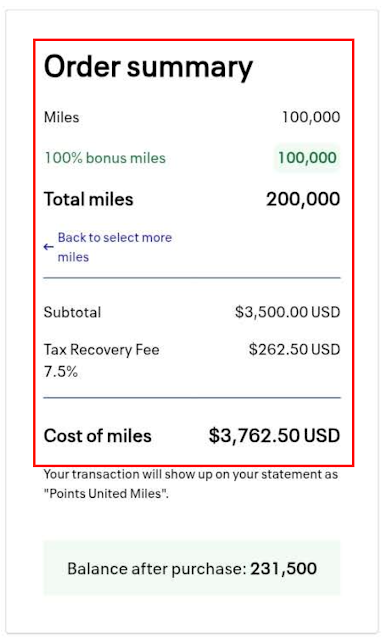
Task: Click the Miles row label
Action: (x=61, y=117)
